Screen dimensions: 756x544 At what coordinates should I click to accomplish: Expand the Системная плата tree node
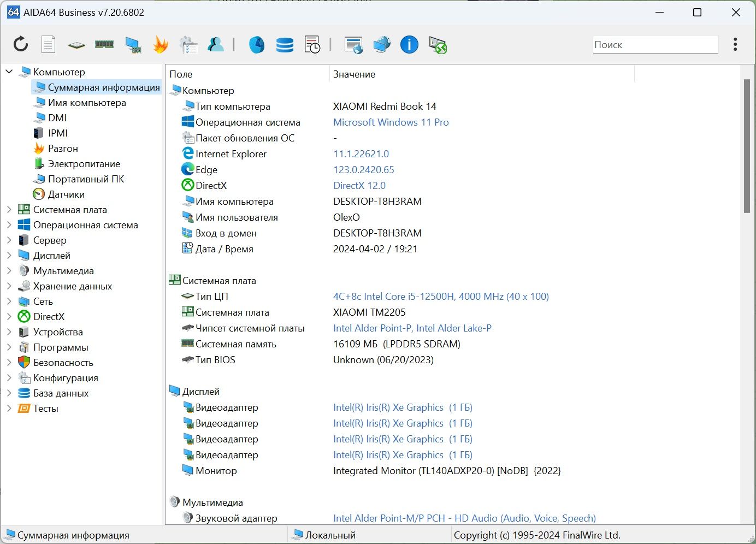pyautogui.click(x=9, y=209)
